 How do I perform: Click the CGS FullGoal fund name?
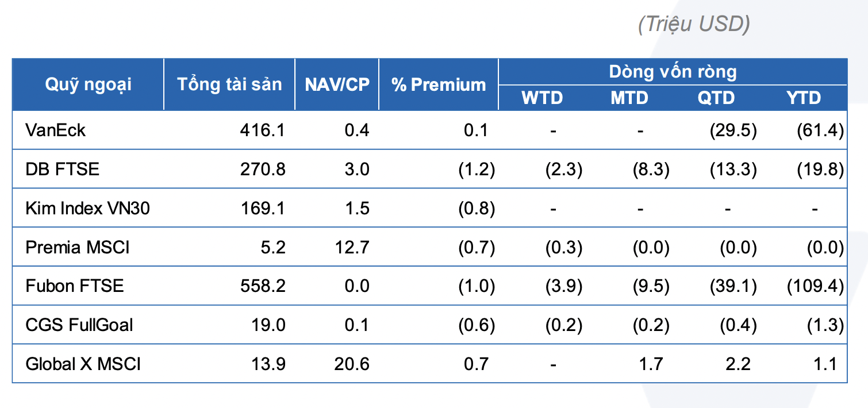coord(79,325)
